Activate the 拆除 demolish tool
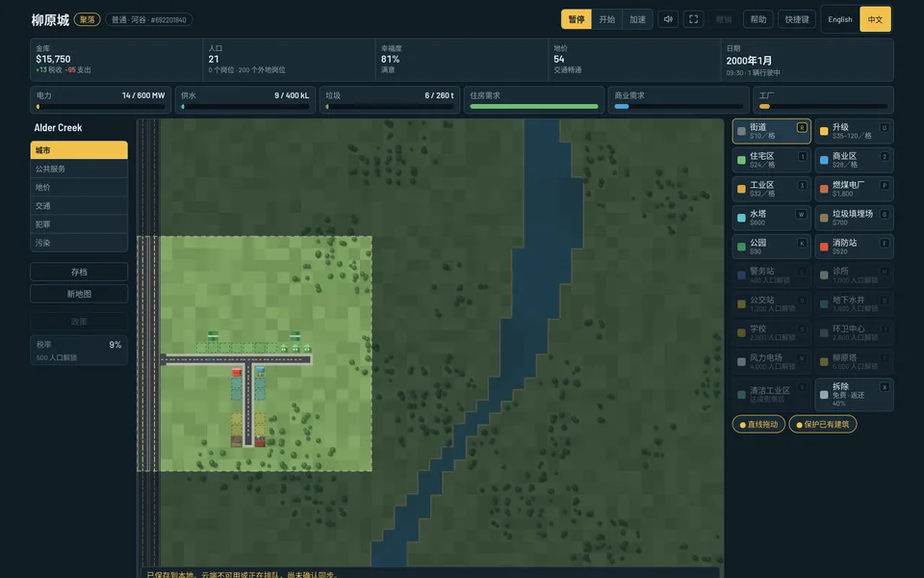Screen dimensions: 924x578 point(854,395)
